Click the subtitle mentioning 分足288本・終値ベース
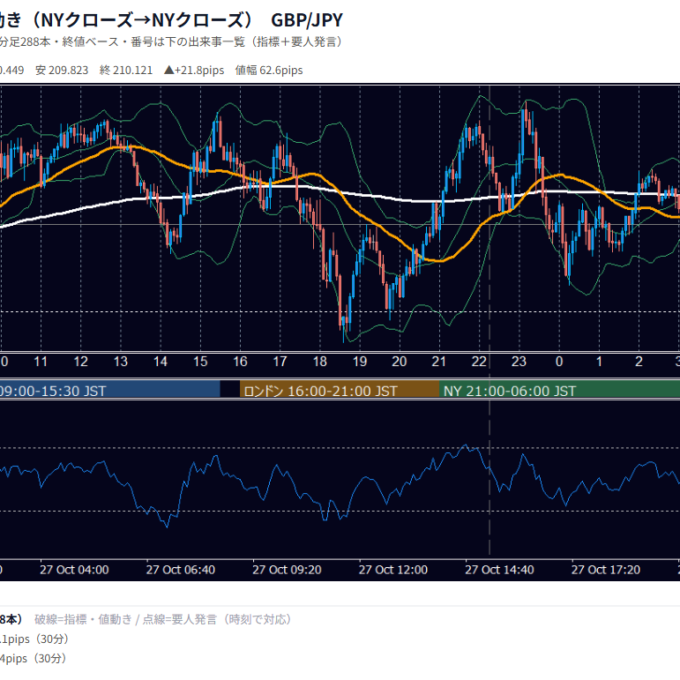The image size is (680, 680). (x=172, y=42)
